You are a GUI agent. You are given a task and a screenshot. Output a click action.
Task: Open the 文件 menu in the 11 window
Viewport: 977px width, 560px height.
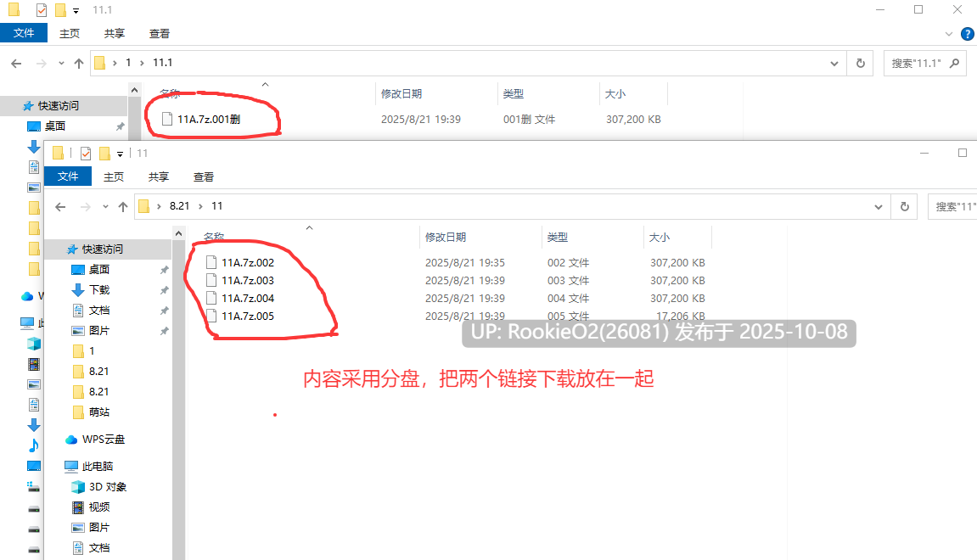point(68,176)
